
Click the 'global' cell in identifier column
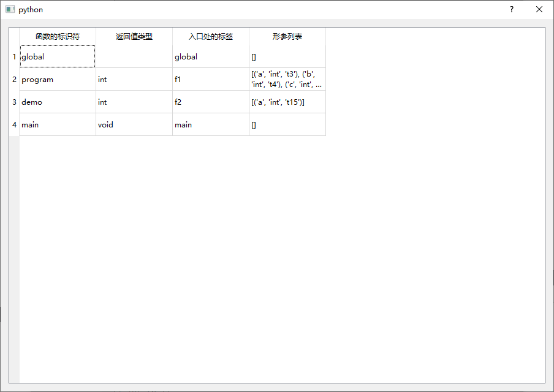(x=58, y=56)
